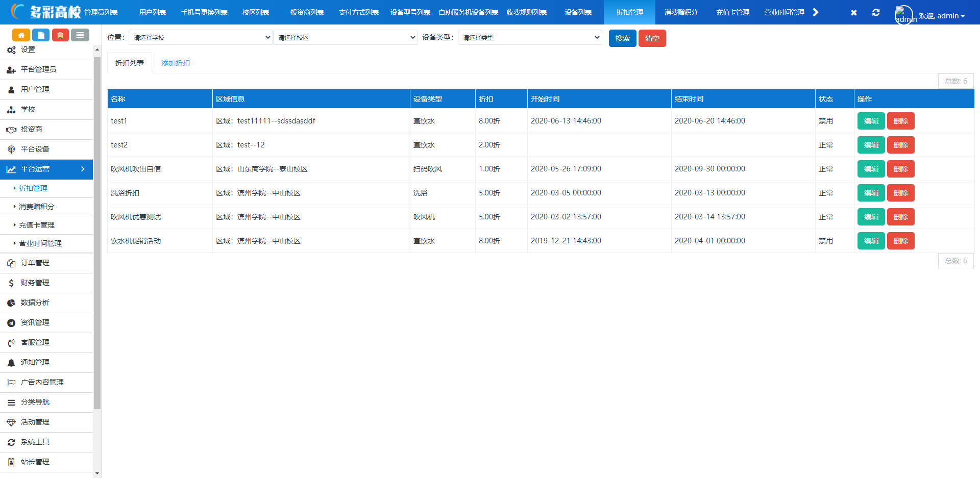This screenshot has height=478, width=980.
Task: Delete the 饮水机促销活动 row
Action: 900,241
